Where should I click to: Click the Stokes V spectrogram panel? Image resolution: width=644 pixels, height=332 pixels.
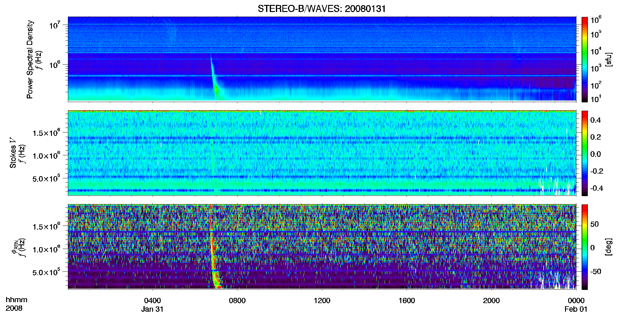(322, 153)
